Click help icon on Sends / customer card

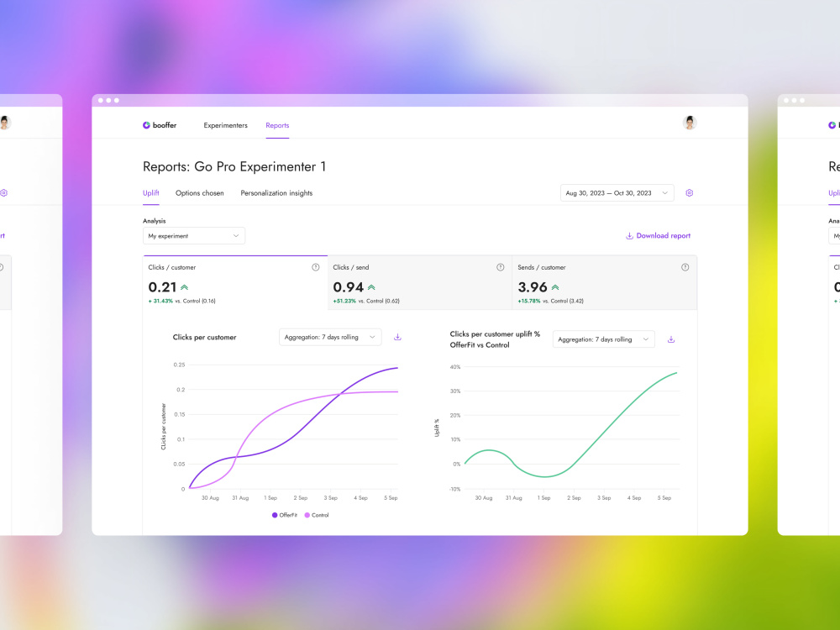(x=685, y=267)
